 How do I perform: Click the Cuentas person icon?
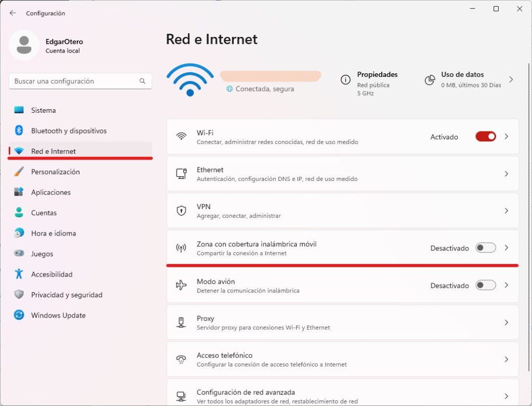(19, 213)
